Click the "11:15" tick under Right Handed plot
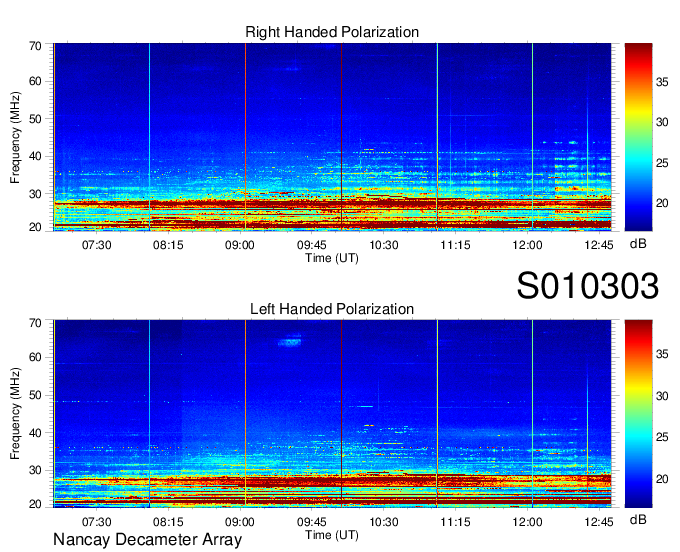Image resolution: width=680 pixels, height=552 pixels. [x=455, y=245]
